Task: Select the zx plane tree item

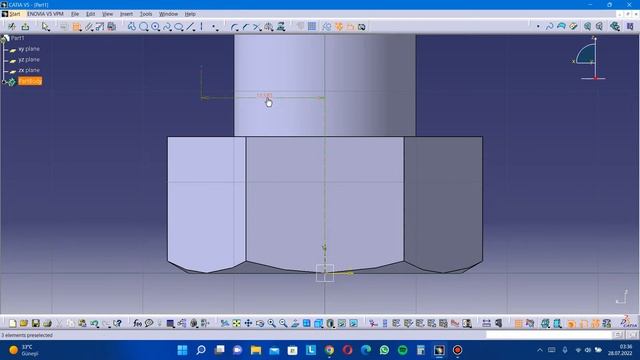Action: pos(29,70)
